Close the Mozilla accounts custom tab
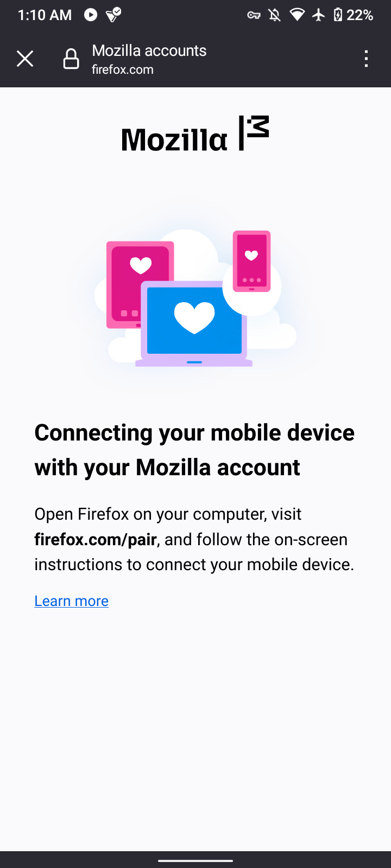 pyautogui.click(x=25, y=59)
